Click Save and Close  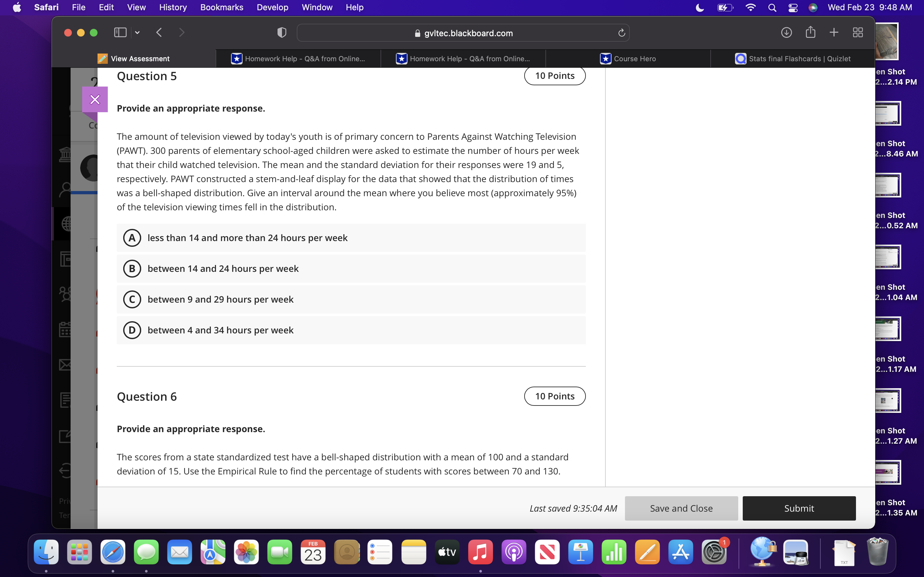[x=681, y=508]
